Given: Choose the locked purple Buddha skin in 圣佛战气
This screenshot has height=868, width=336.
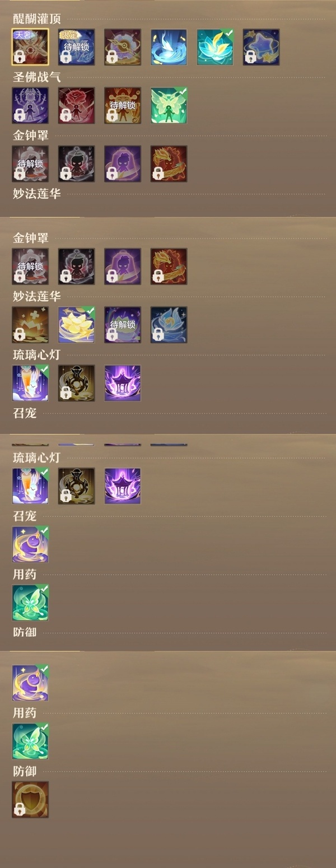Looking at the screenshot, I should pos(30,105).
